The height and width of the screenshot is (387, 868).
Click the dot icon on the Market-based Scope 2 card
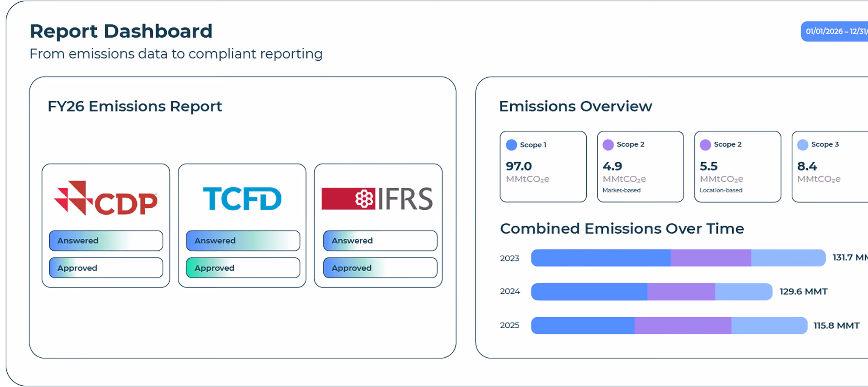[x=608, y=145]
